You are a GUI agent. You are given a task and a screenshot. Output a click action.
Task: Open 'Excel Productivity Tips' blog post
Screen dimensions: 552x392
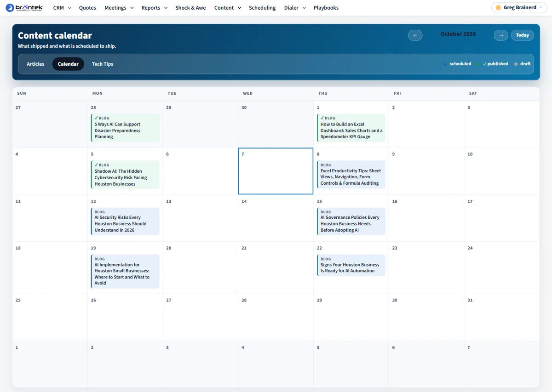(351, 174)
